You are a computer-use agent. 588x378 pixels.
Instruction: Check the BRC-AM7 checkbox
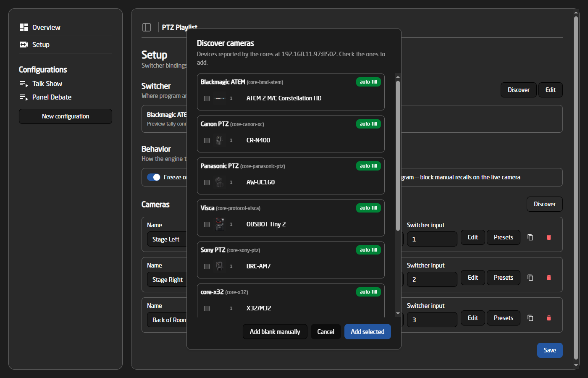[x=207, y=266]
